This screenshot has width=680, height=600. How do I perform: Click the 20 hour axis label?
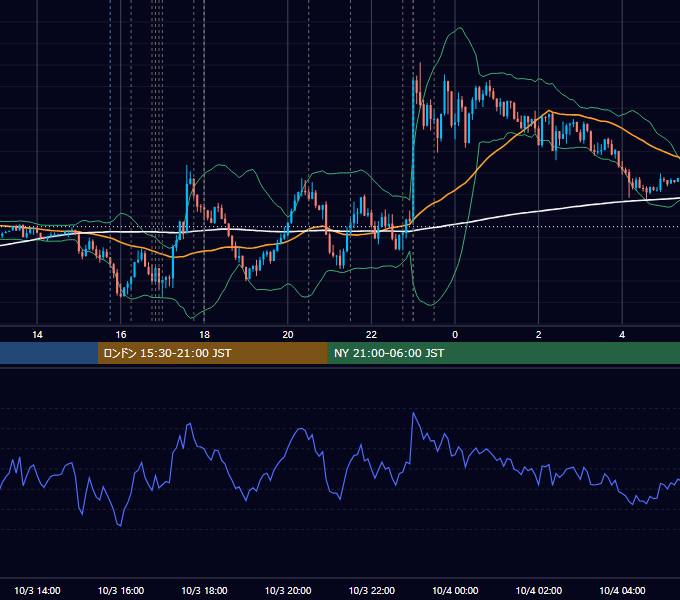(288, 335)
